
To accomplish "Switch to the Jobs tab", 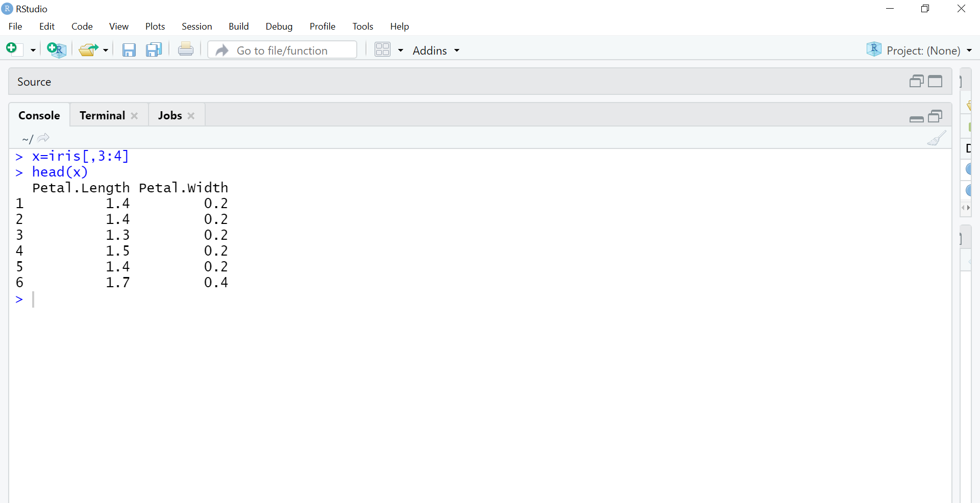I will pos(170,115).
